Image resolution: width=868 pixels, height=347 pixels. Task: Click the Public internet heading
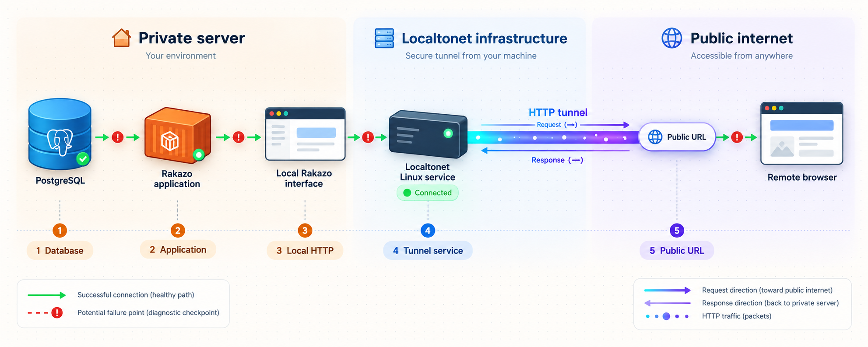click(741, 39)
